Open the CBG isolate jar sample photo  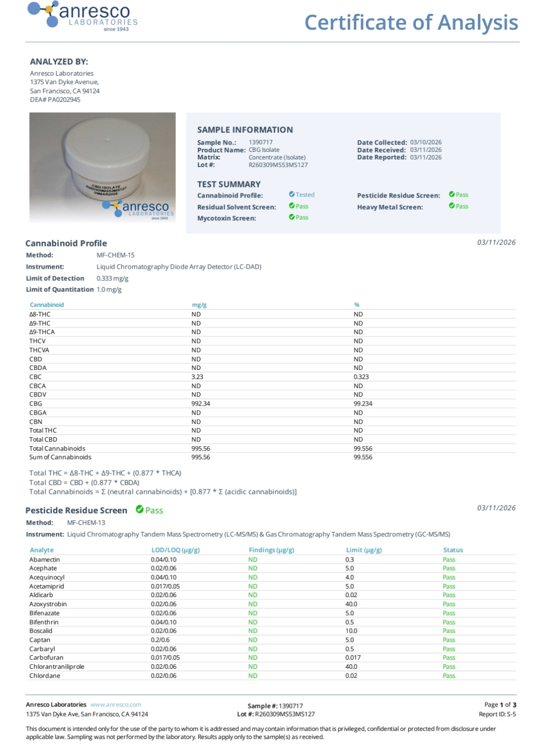(x=103, y=167)
